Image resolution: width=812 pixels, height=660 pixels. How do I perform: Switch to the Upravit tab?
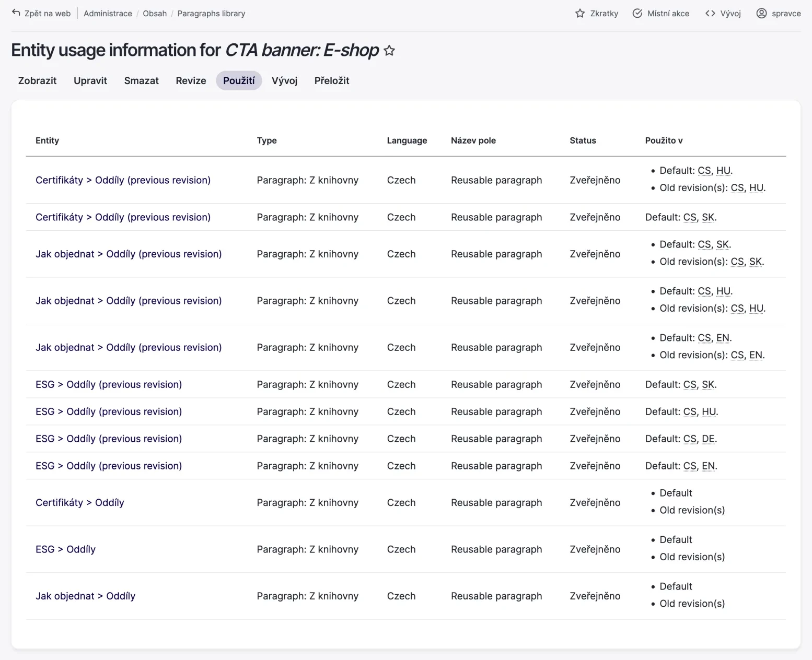pyautogui.click(x=90, y=81)
